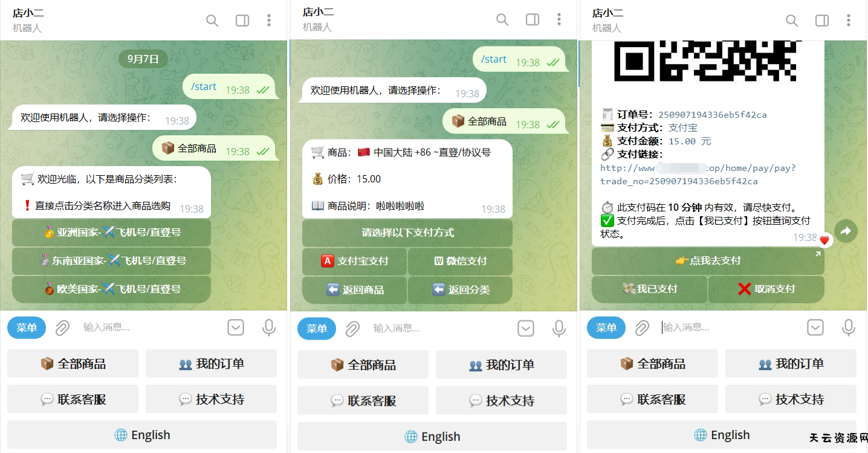
Task: Toggle the sidebar panel icon
Action: (242, 20)
